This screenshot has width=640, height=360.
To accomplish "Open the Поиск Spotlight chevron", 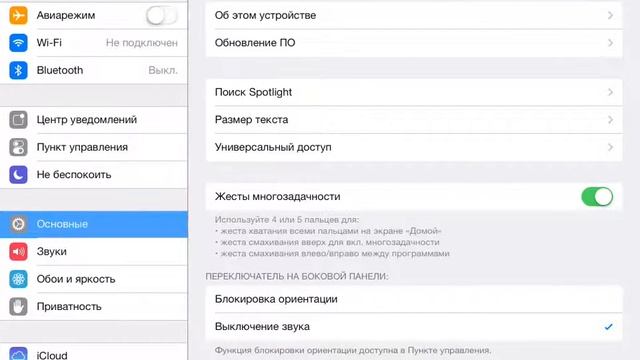I will (610, 92).
